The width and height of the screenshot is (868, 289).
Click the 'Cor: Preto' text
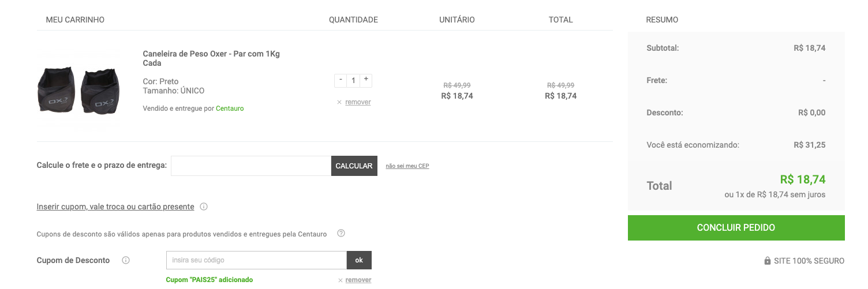[161, 81]
